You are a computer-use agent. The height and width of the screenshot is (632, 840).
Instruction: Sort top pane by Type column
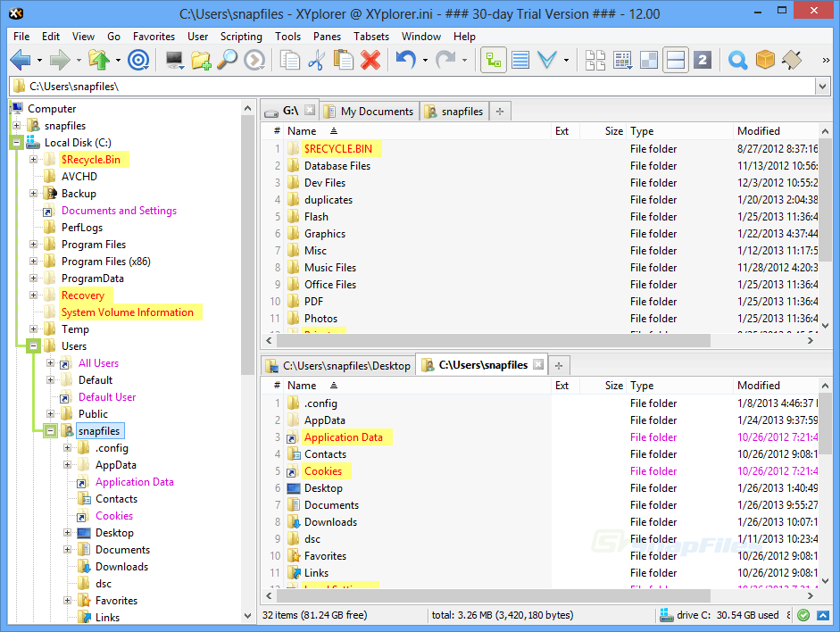[678, 131]
